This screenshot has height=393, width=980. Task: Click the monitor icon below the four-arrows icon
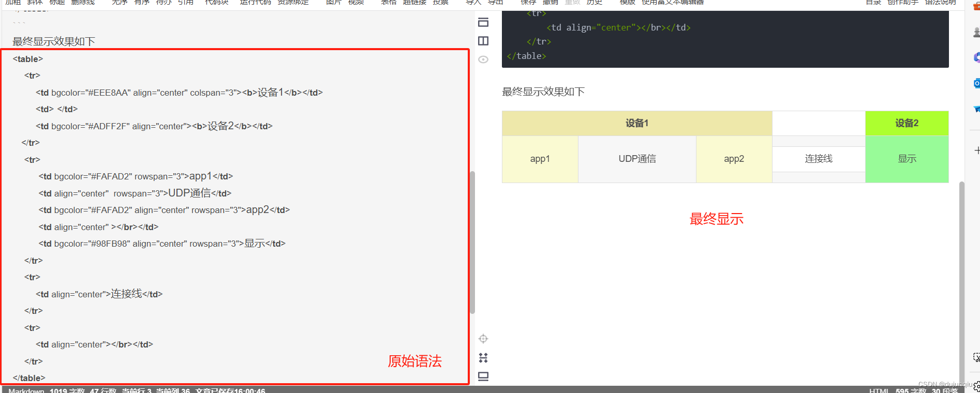click(483, 376)
